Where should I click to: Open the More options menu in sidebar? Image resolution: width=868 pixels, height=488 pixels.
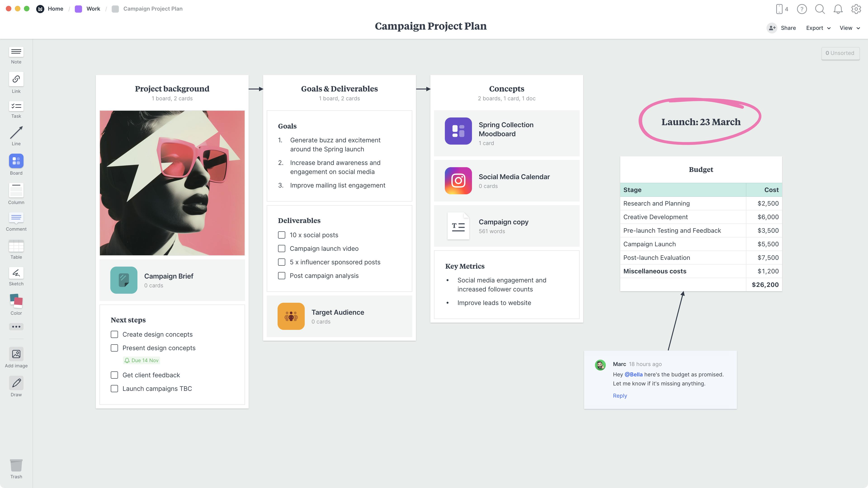[16, 326]
